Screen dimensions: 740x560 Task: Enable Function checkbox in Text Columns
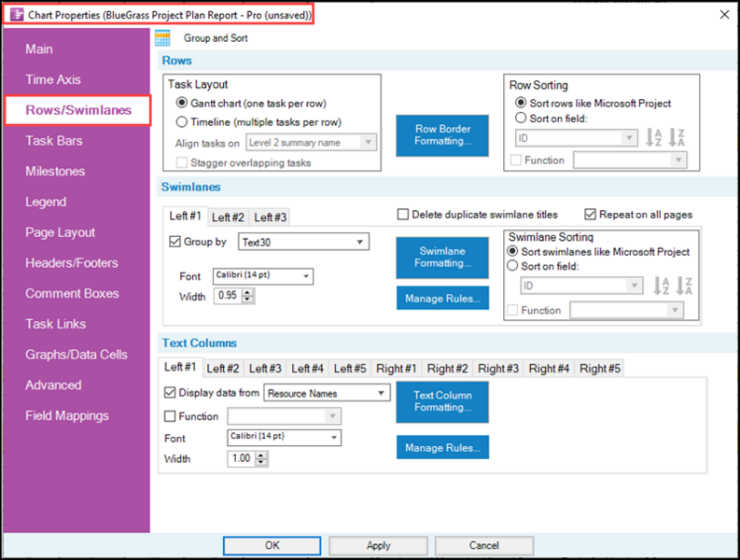170,416
